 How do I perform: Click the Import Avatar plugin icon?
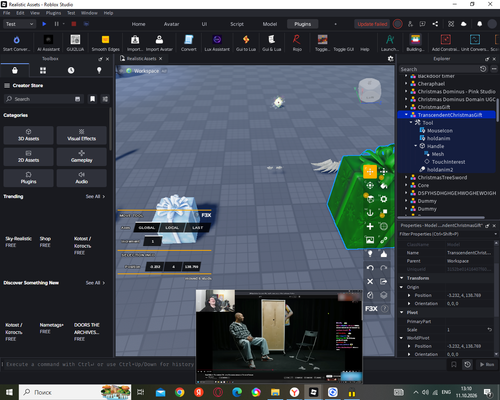coord(159,40)
